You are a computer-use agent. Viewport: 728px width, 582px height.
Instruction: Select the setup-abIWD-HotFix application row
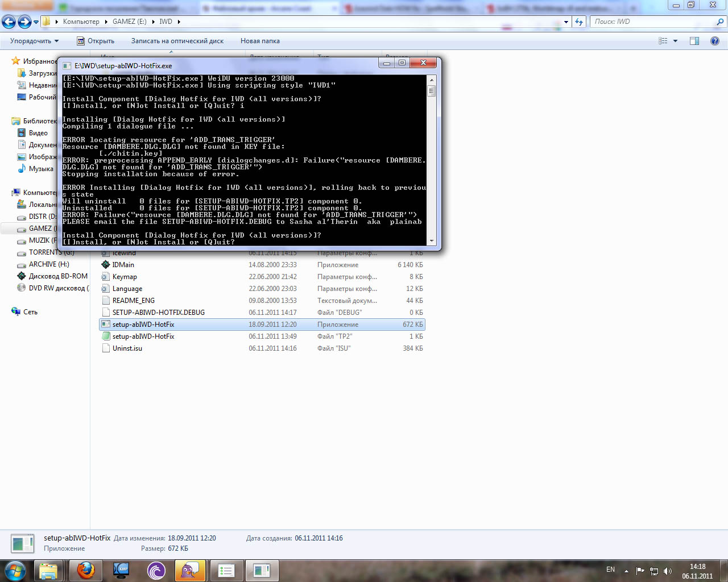(262, 325)
